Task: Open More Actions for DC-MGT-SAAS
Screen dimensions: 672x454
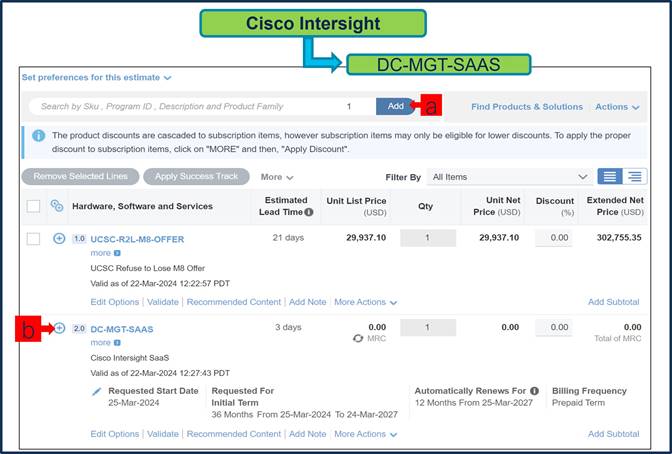Action: (x=365, y=434)
